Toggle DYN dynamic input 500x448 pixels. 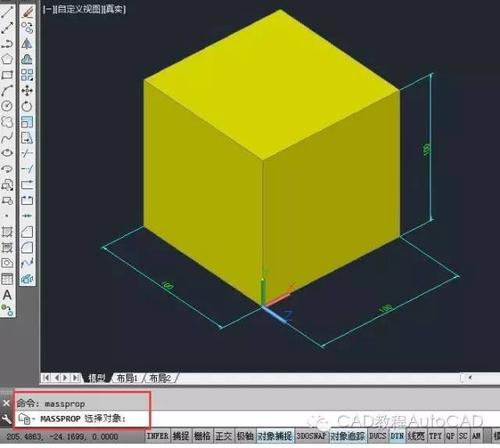pos(397,436)
